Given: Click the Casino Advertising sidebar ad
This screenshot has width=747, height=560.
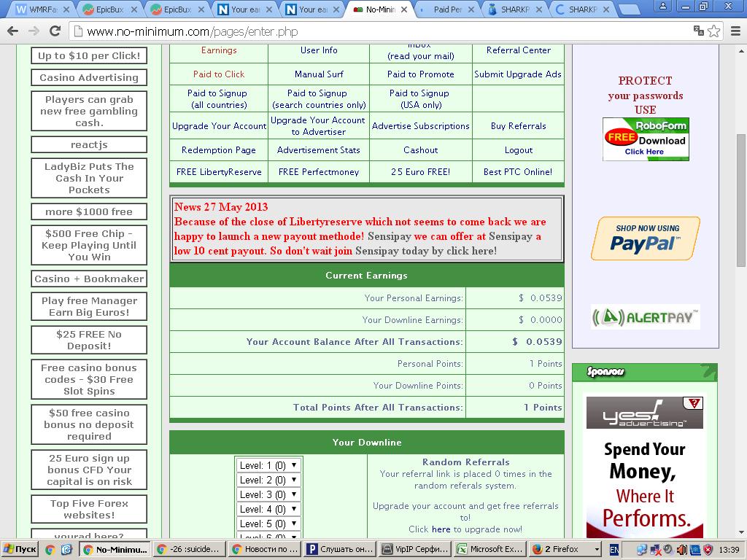Looking at the screenshot, I should click(x=89, y=77).
